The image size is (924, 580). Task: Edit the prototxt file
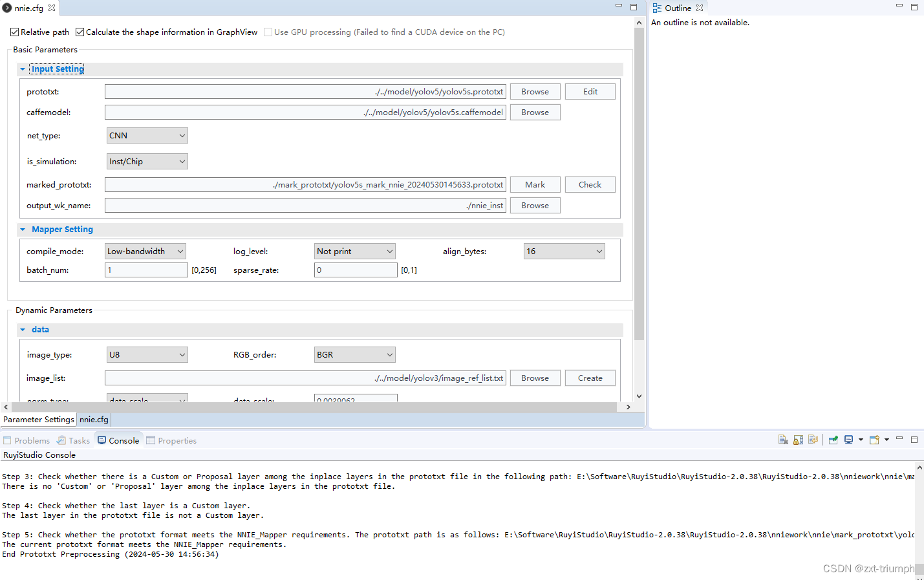590,92
